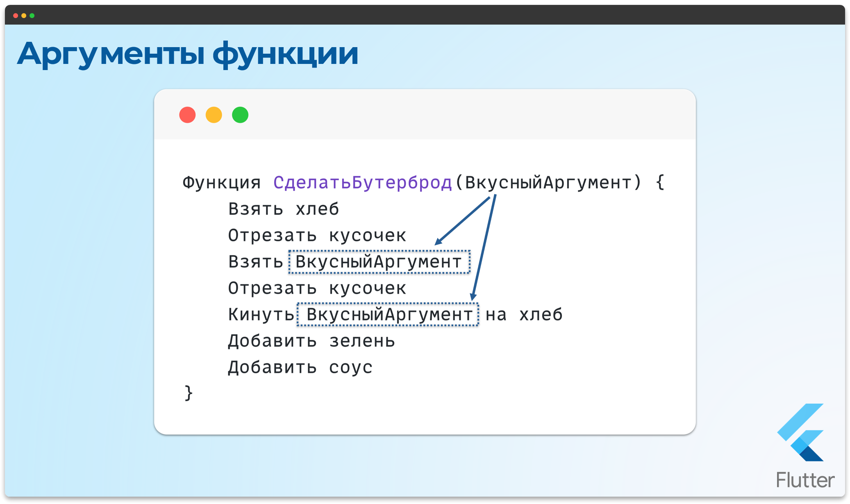Select the dotted box around first ВкусныйАргумент
This screenshot has height=504, width=850.
tap(379, 261)
